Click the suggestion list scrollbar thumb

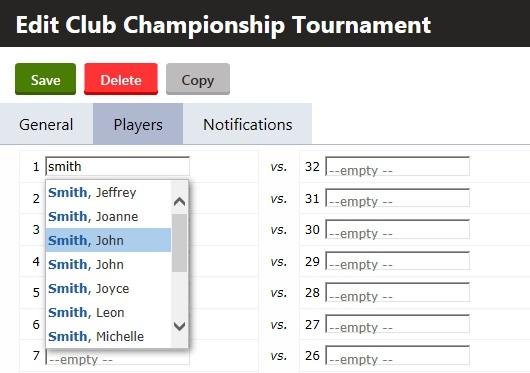pos(179,243)
